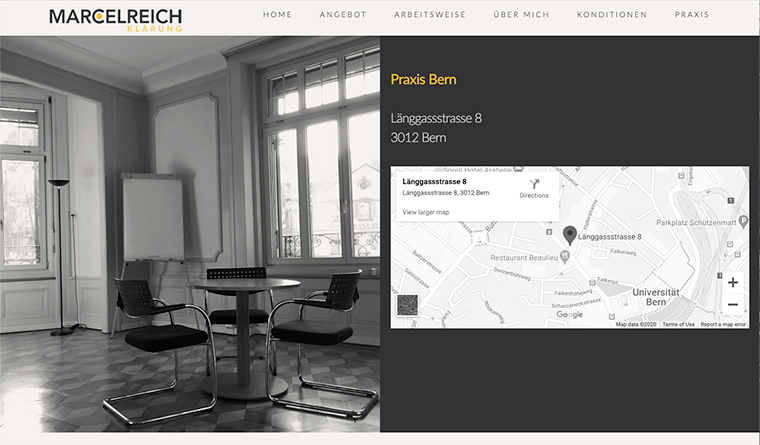The height and width of the screenshot is (445, 760).
Task: Open the Terms of Use link
Action: pos(678,324)
